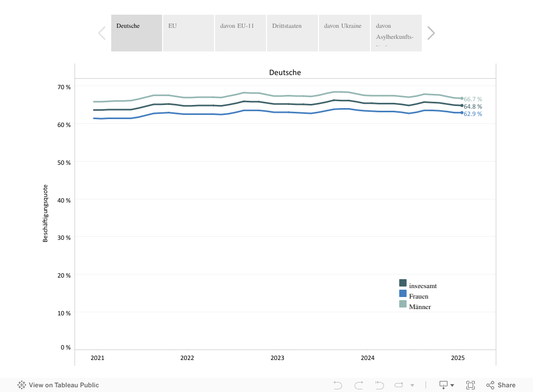Open View on Tableau Public link
This screenshot has width=533, height=392.
(63, 385)
